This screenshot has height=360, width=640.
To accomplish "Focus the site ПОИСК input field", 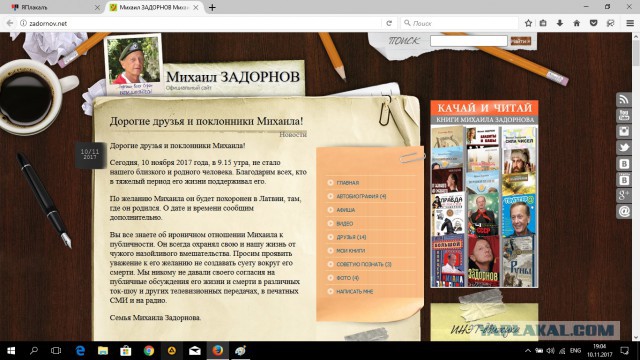I will (x=469, y=41).
